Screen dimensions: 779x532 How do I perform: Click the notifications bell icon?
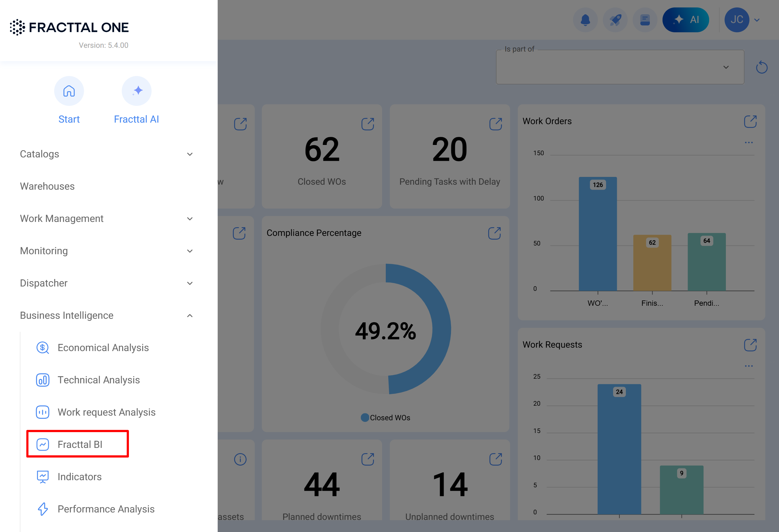585,20
